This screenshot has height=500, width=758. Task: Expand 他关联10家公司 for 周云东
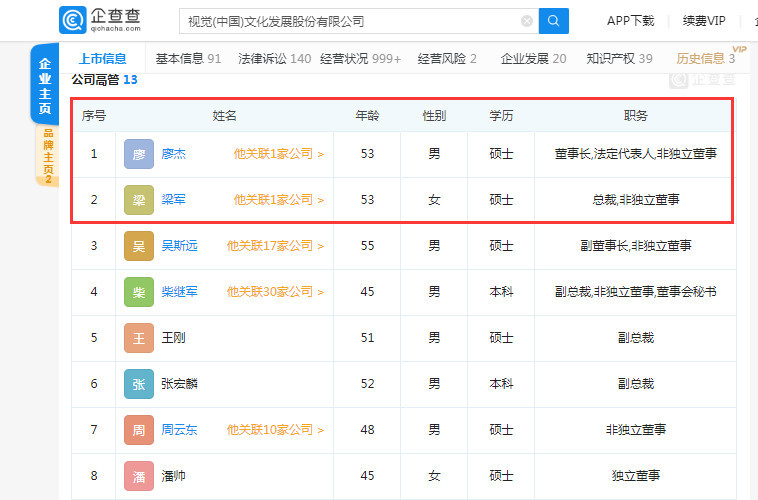tap(276, 429)
